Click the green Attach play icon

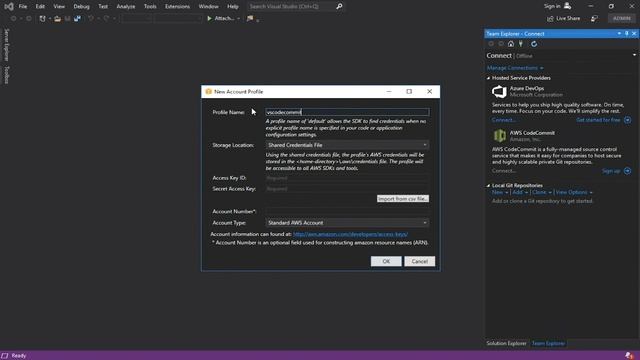pyautogui.click(x=209, y=18)
